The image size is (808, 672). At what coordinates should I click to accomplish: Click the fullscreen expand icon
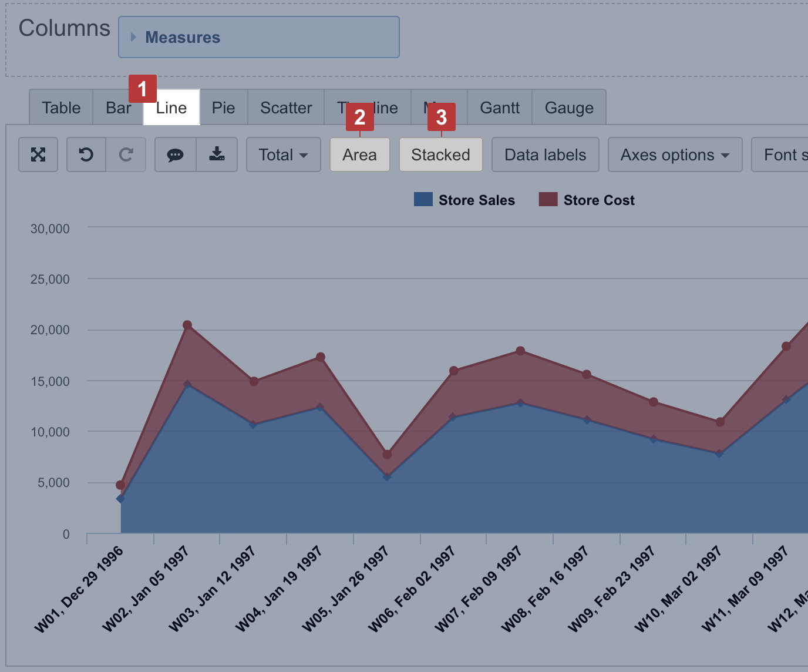pos(38,154)
